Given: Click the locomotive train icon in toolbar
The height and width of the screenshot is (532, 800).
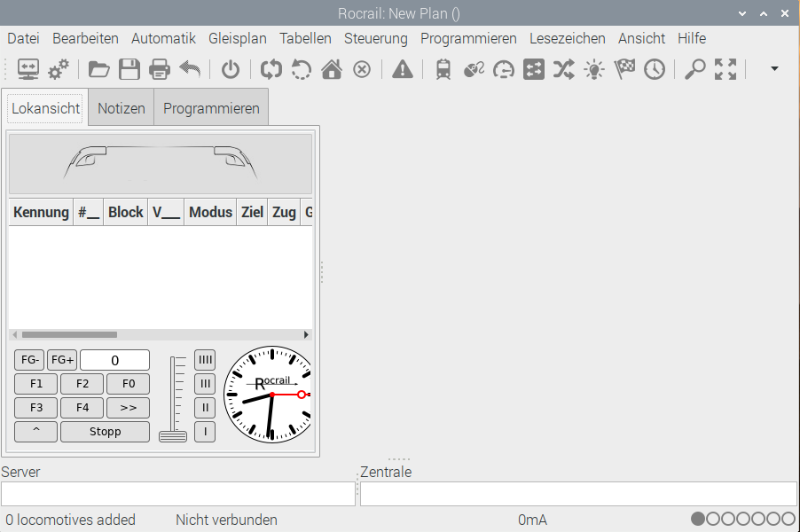Looking at the screenshot, I should (x=443, y=69).
